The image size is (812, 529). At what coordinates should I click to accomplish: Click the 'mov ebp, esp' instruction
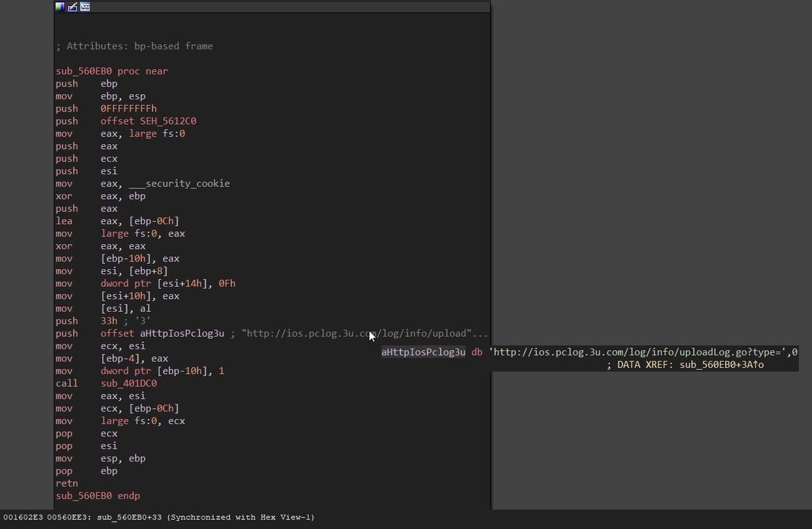point(101,96)
